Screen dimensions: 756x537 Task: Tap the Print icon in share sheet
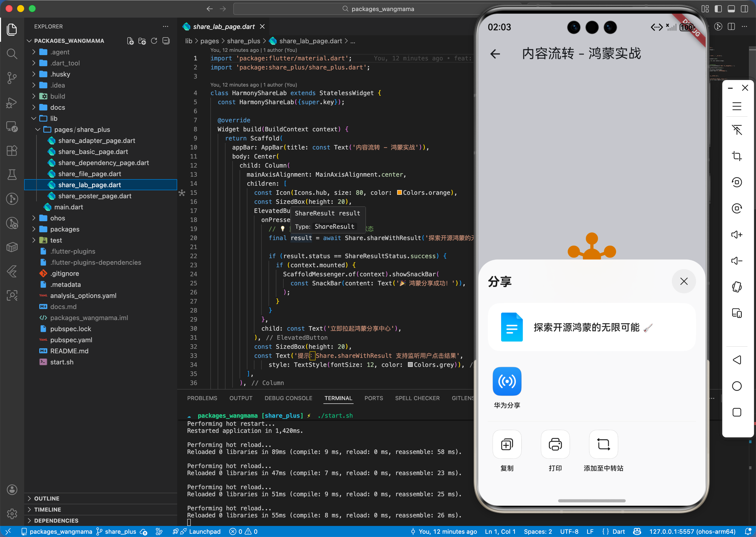point(555,444)
